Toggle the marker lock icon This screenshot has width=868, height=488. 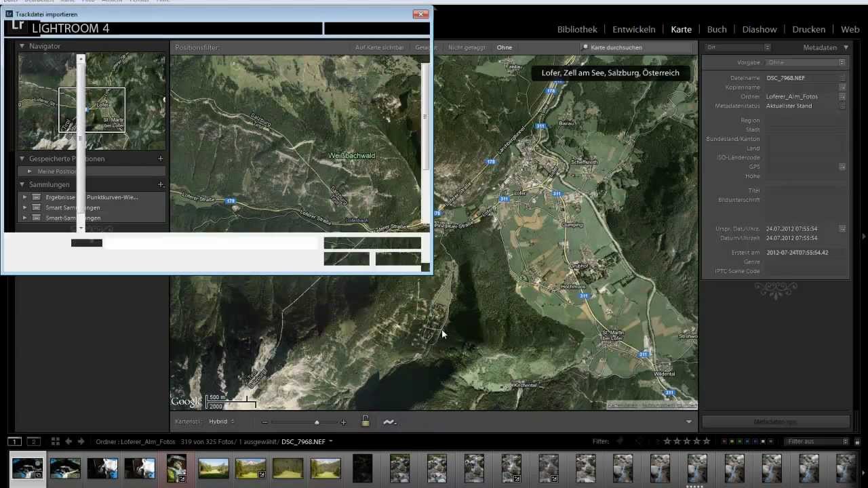tap(366, 421)
